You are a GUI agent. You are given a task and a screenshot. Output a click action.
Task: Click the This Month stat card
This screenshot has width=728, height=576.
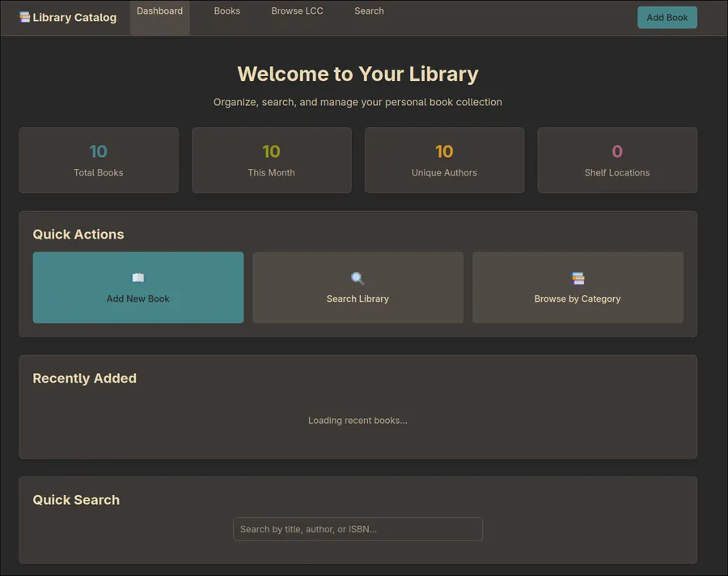[271, 160]
